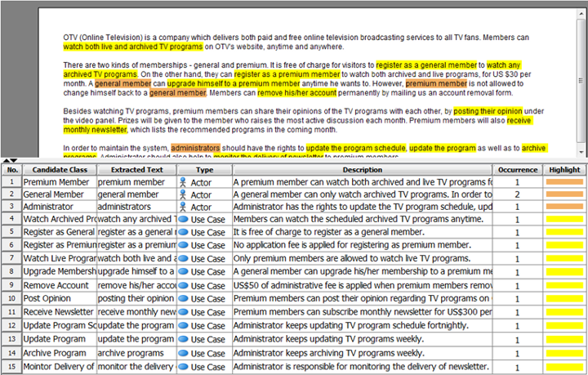Click the Use Case icon in Archive Program row

[183, 353]
